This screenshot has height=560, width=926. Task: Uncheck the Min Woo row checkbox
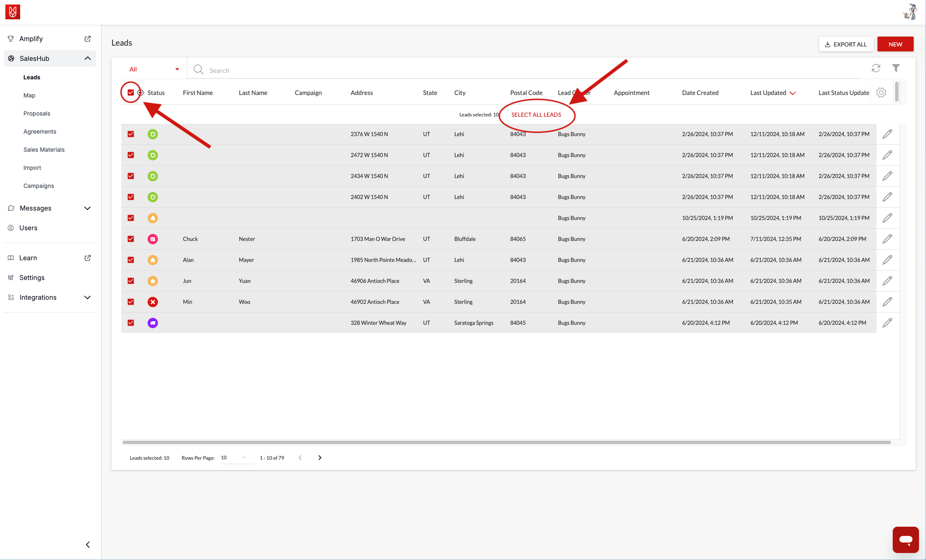[x=131, y=302]
